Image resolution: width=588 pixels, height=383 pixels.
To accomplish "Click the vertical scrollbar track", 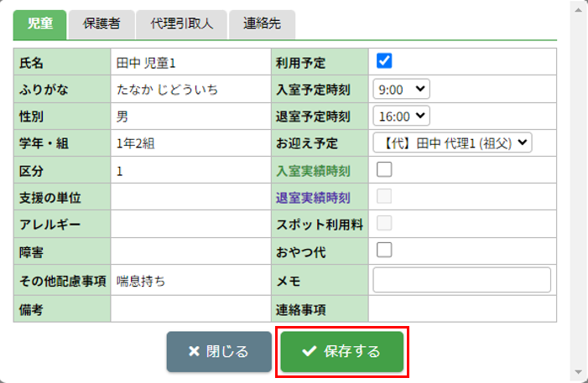I will point(578,193).
